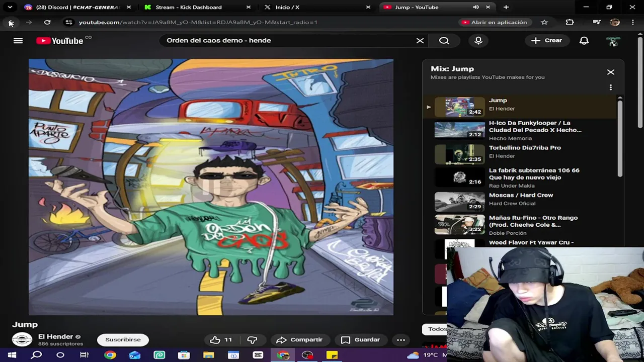Open the El Hender channel avatar
Viewport: 644px width, 362px height.
click(x=22, y=340)
